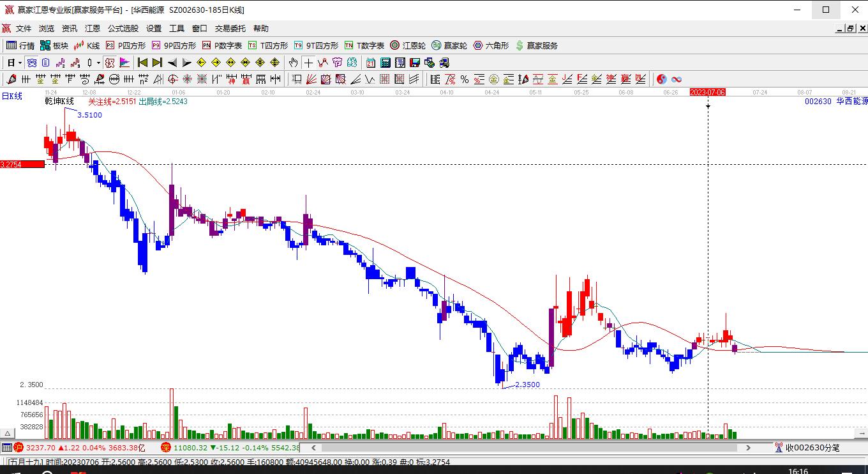868x474 pixels.
Task: Open the 交易委托 menu
Action: [230, 28]
